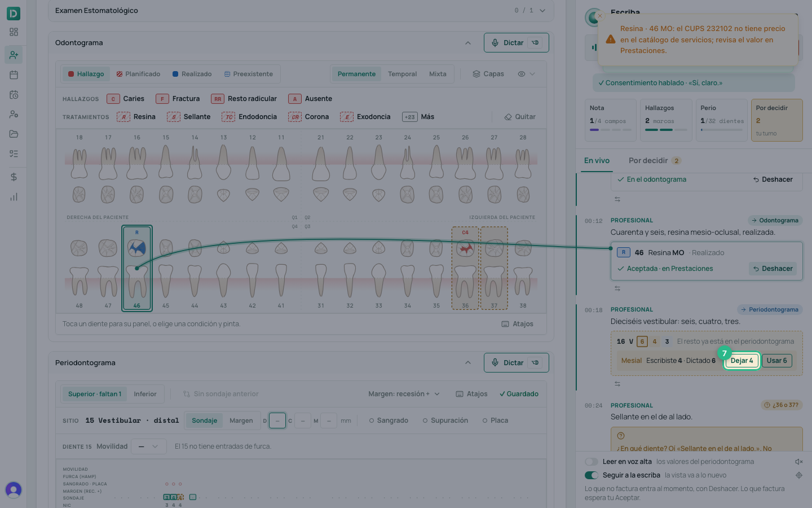
Task: Click the user avatar at sidebar bottom
Action: [x=14, y=489]
